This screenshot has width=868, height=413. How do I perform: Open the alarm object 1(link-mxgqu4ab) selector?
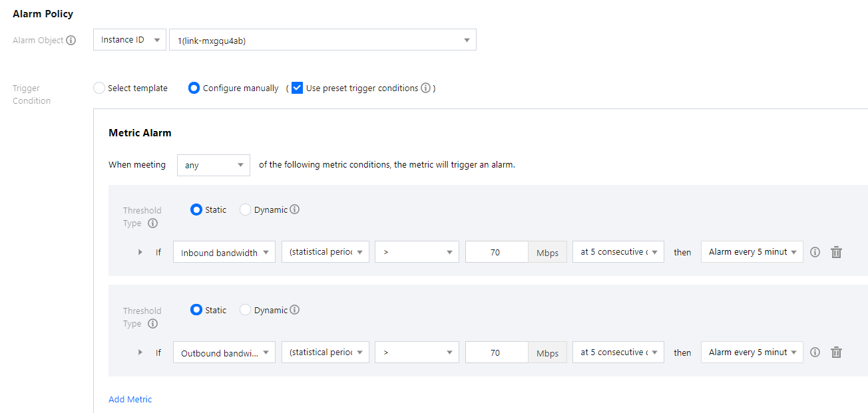pos(323,40)
